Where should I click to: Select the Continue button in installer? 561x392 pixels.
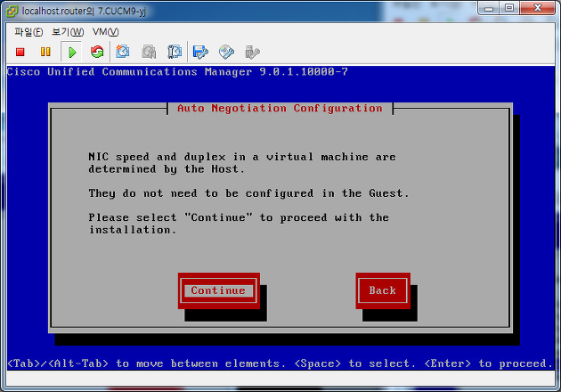(x=218, y=290)
